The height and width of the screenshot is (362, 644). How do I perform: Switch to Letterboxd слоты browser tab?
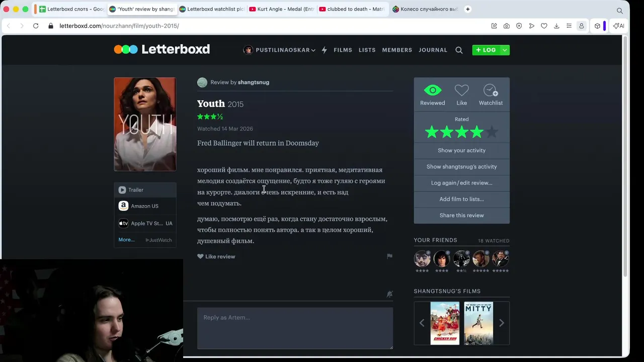71,9
